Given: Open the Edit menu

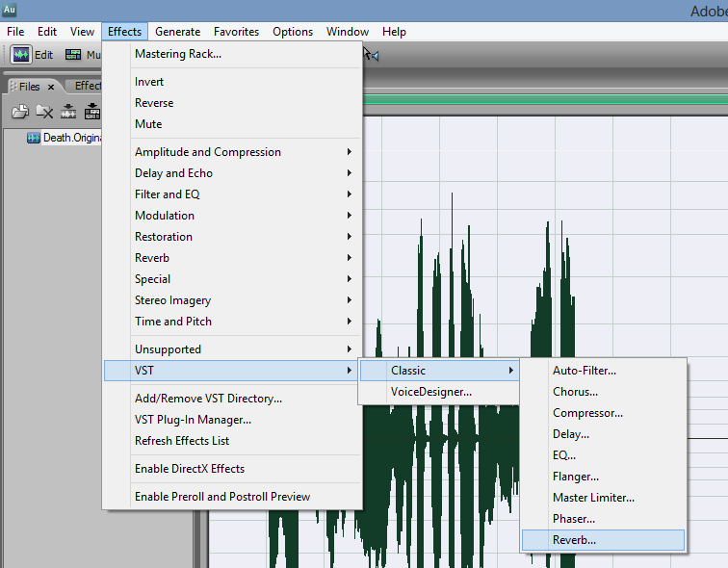Looking at the screenshot, I should tap(47, 32).
